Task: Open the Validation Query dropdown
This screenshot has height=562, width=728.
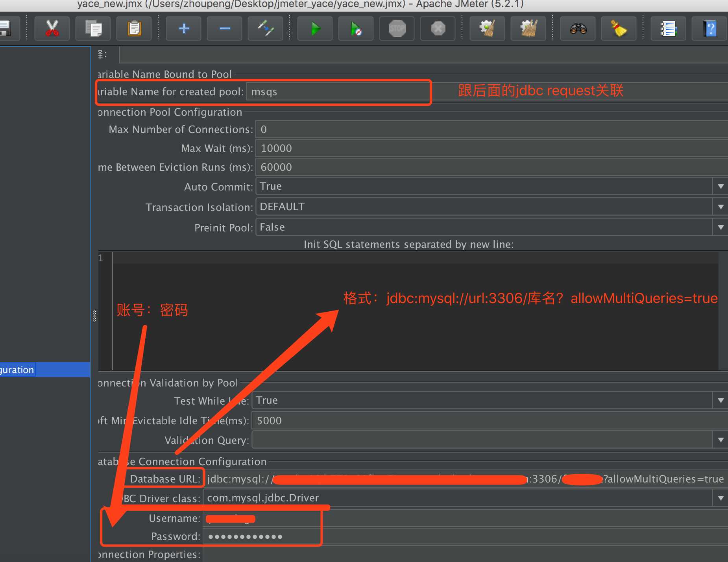Action: pos(721,440)
